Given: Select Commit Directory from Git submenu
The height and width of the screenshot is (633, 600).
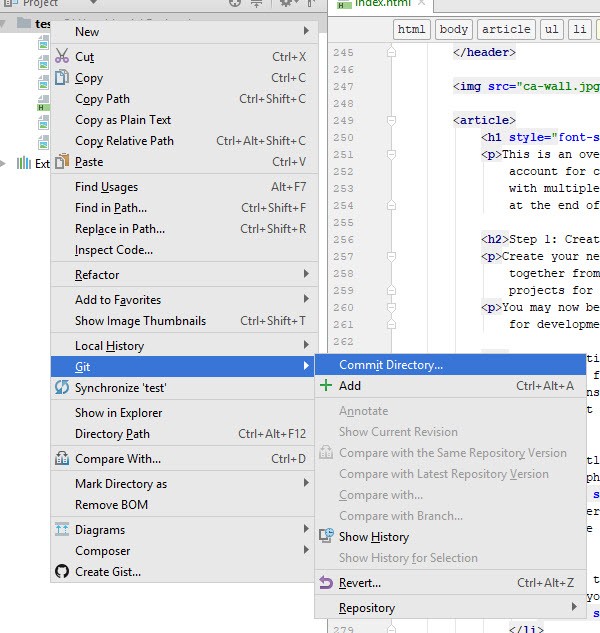Looking at the screenshot, I should [391, 365].
